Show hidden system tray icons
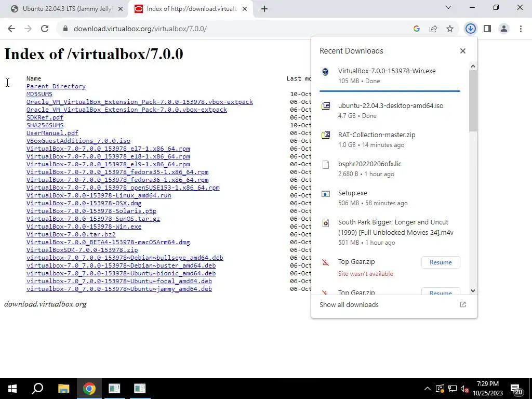Image resolution: width=532 pixels, height=399 pixels. coord(428,389)
